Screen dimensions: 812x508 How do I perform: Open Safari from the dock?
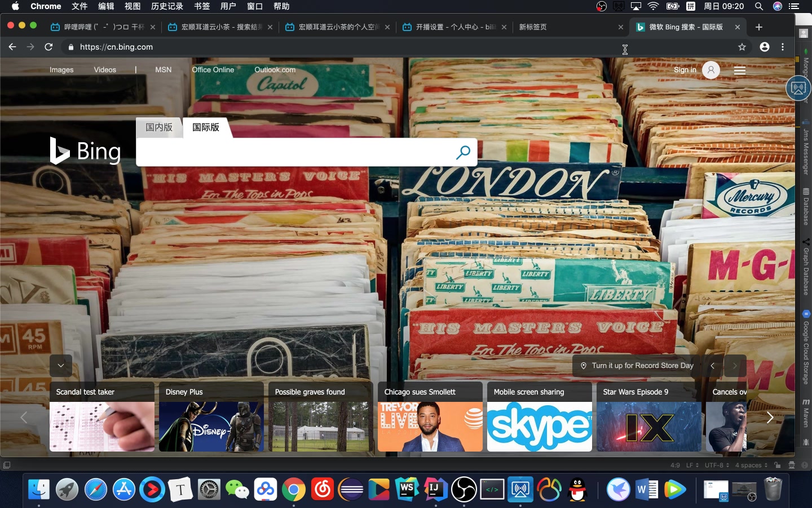95,489
